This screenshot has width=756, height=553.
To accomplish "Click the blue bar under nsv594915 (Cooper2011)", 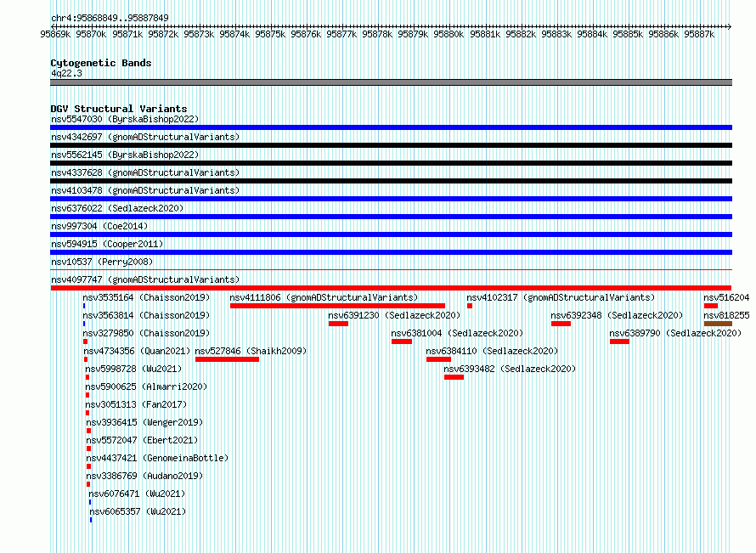I will (x=391, y=252).
